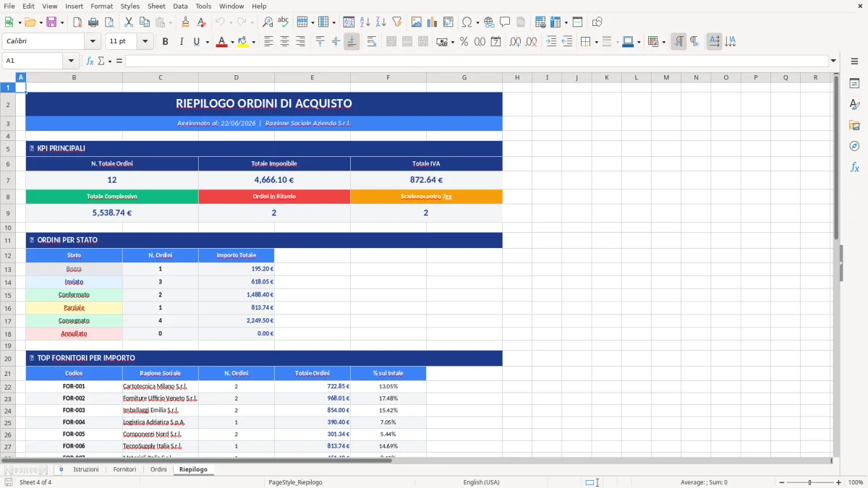This screenshot has width=868, height=488.
Task: Toggle Left-to-Right text direction
Action: [678, 42]
